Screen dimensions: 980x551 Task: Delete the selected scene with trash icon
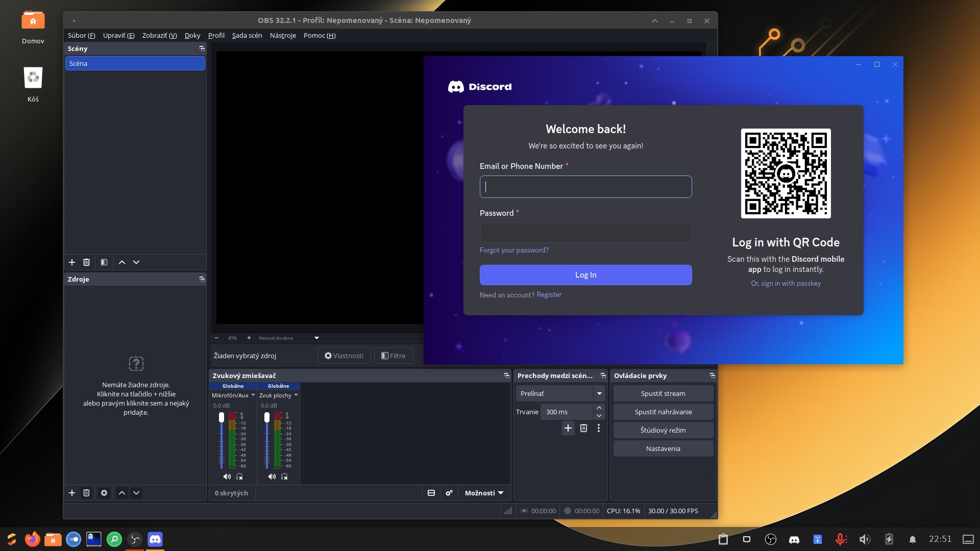86,262
